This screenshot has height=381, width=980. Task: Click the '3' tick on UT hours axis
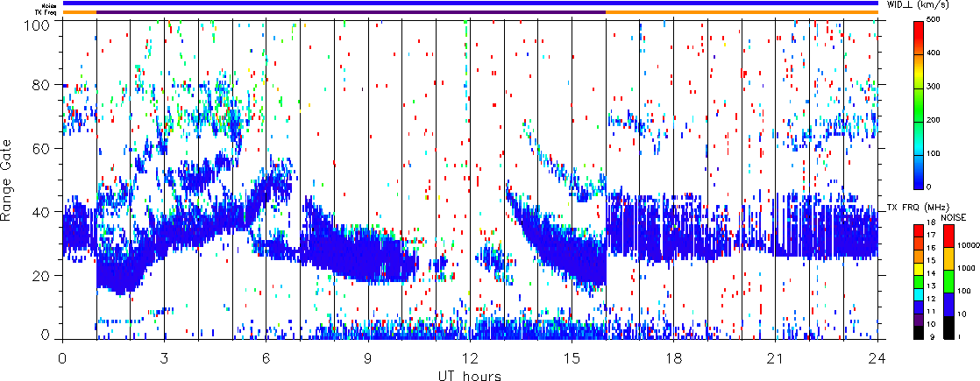click(x=165, y=358)
